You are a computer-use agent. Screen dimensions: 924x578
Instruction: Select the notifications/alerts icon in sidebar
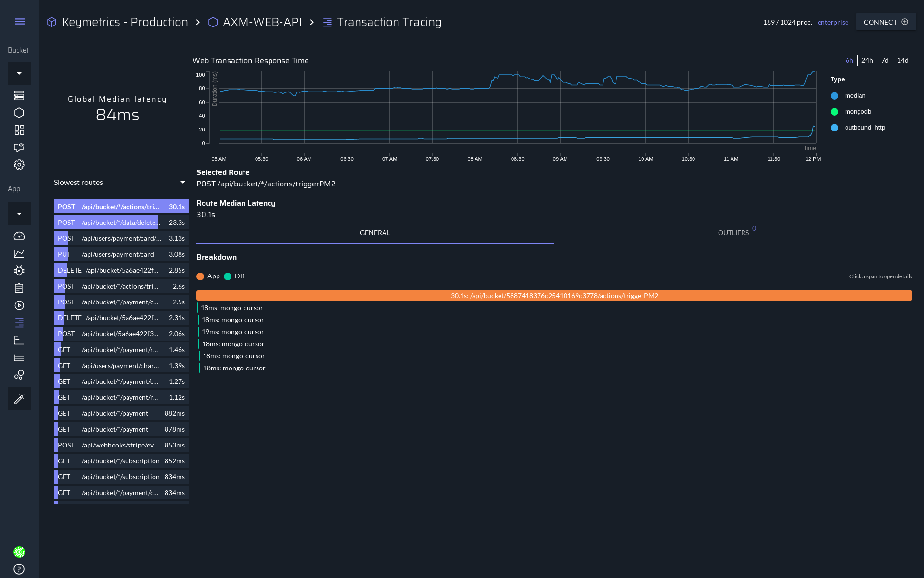point(19,148)
